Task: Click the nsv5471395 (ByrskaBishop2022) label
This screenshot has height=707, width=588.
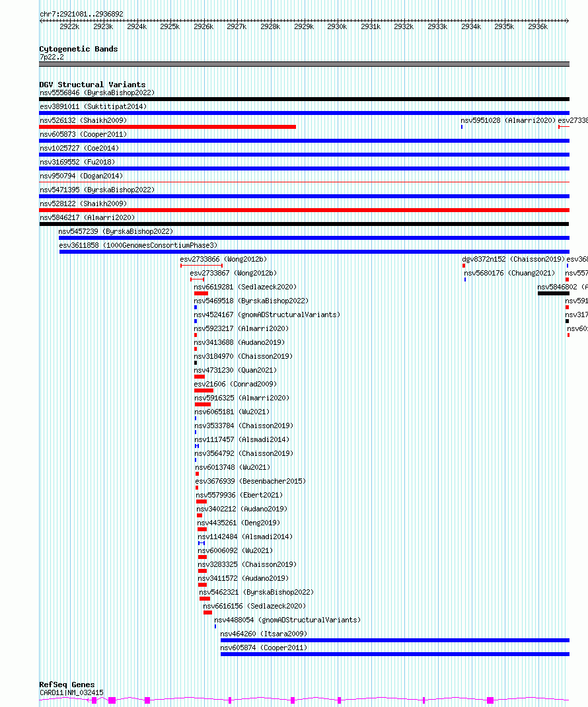Action: point(97,190)
